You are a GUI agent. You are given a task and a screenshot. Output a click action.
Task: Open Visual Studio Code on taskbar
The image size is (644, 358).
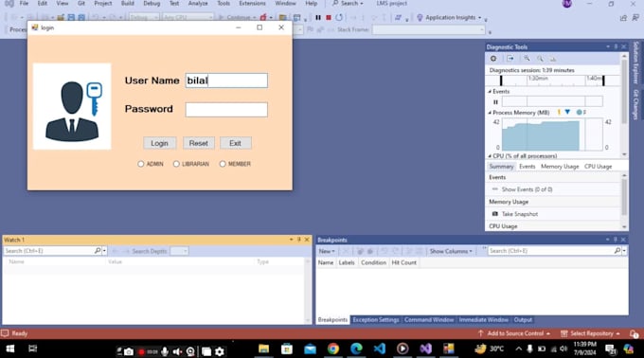point(380,349)
